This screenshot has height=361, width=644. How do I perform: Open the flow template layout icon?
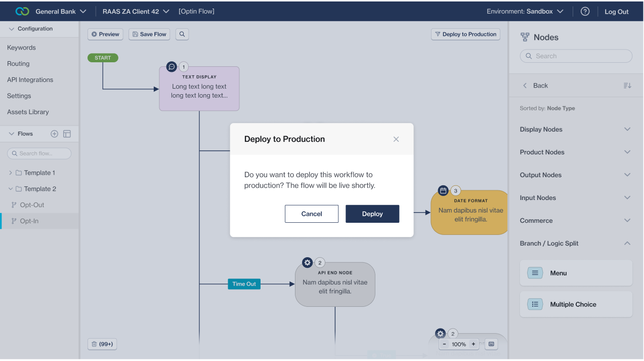(67, 134)
